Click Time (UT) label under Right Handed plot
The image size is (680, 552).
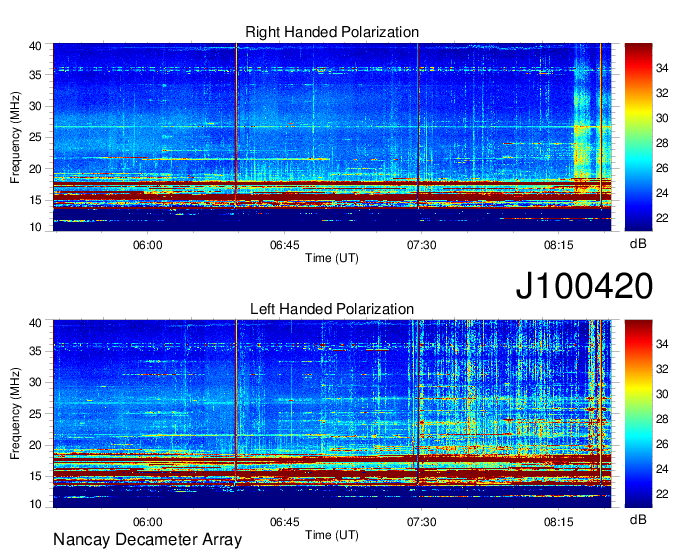point(332,258)
